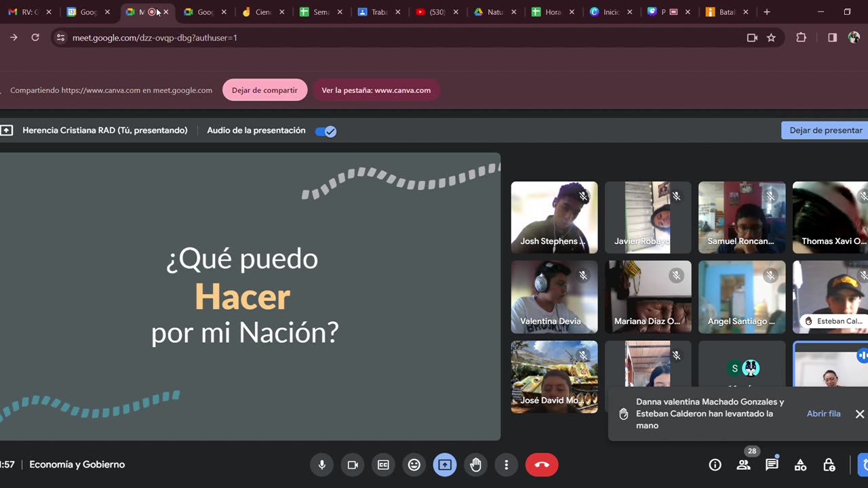Screen dimensions: 868x488
Task: Click the Dejar de presentar button
Action: 825,130
